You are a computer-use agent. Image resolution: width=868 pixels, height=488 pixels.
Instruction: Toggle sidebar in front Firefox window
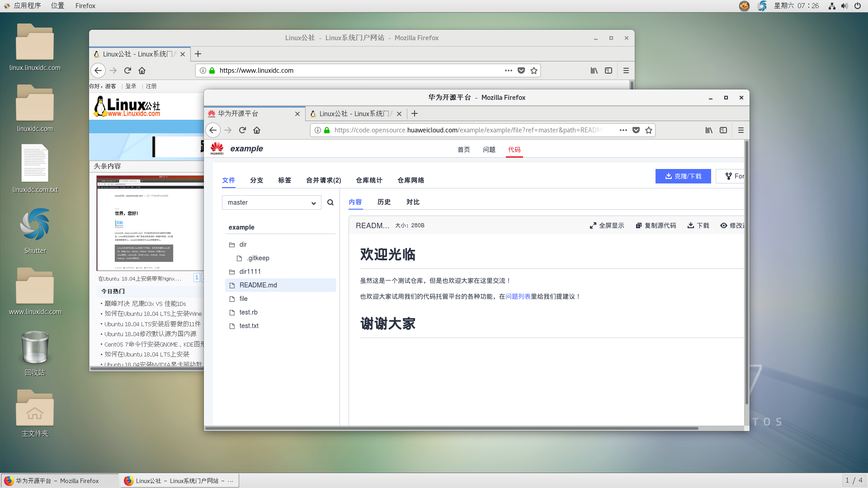tap(723, 130)
